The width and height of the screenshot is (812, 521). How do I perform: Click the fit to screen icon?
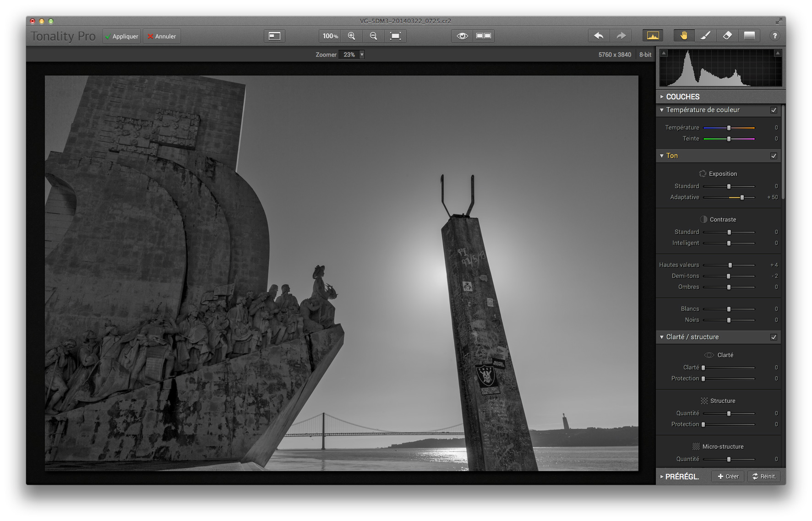[x=395, y=36]
